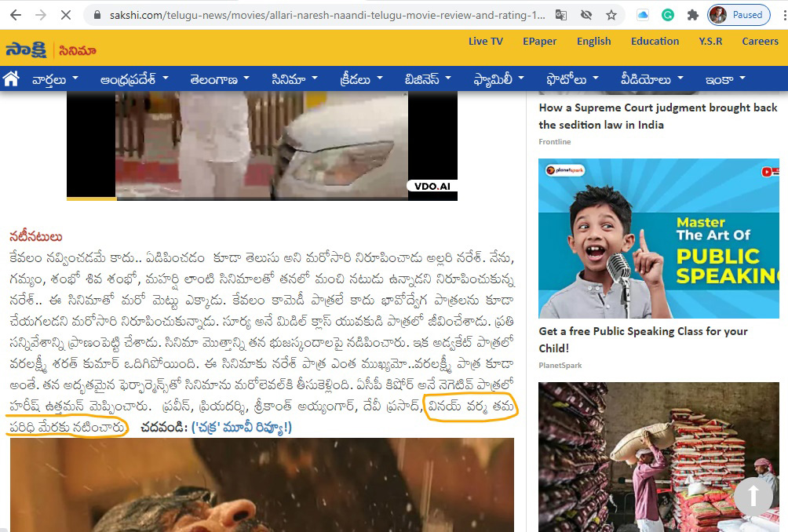Click the Paused profile button
Viewport: 788px width, 532px height.
pyautogui.click(x=739, y=15)
